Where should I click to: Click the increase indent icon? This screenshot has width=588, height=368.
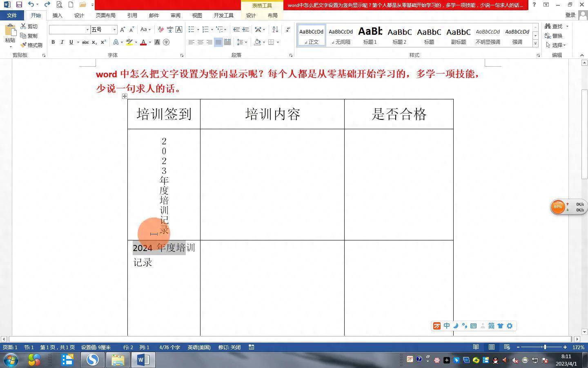pos(245,29)
